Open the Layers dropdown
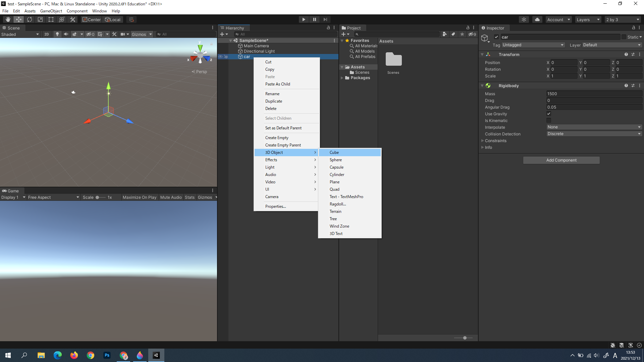Screen dimensions: 644x362 (x=588, y=19)
